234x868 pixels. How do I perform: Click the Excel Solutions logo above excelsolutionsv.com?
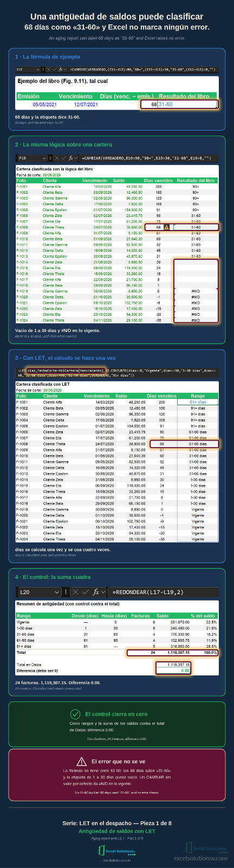(x=116, y=850)
